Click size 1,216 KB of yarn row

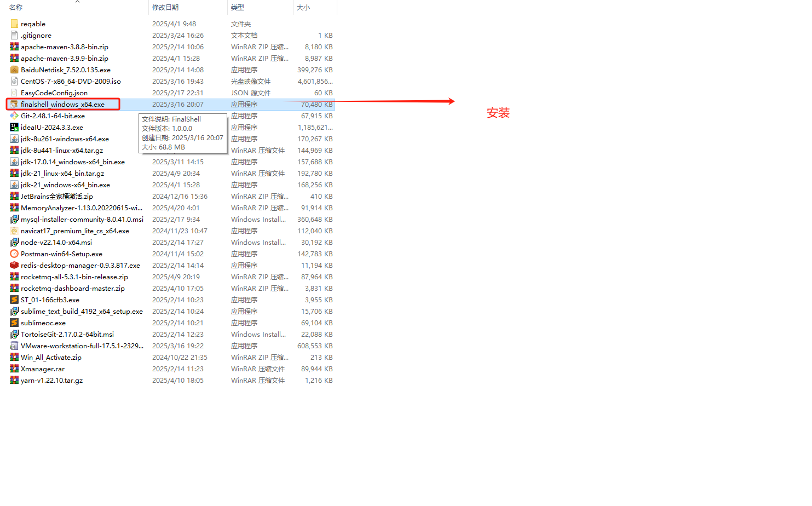pyautogui.click(x=319, y=380)
